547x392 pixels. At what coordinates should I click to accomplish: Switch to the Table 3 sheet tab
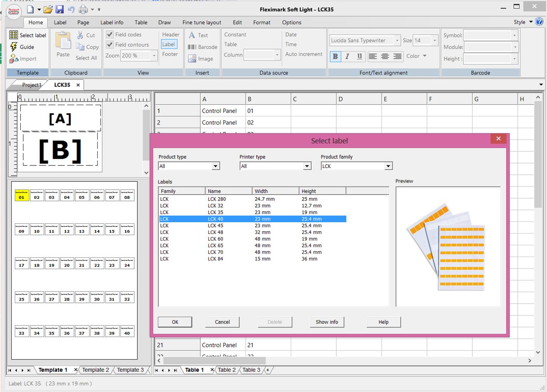[251, 370]
